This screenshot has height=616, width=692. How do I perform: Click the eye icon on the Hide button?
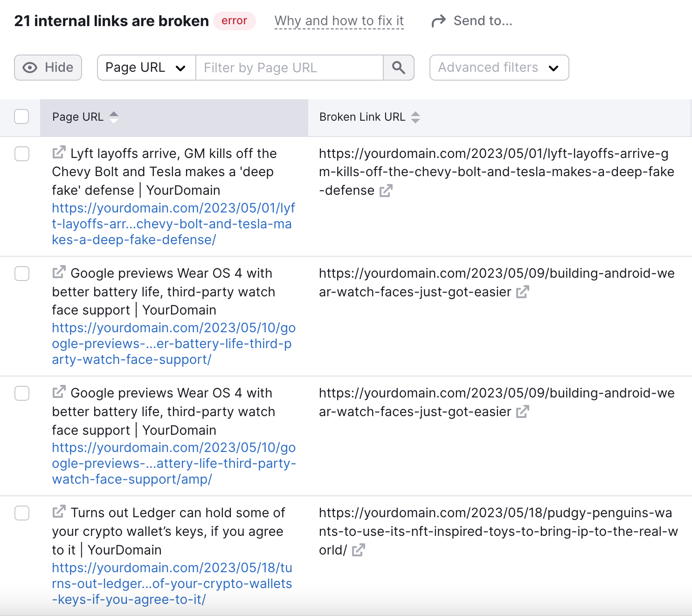coord(30,68)
